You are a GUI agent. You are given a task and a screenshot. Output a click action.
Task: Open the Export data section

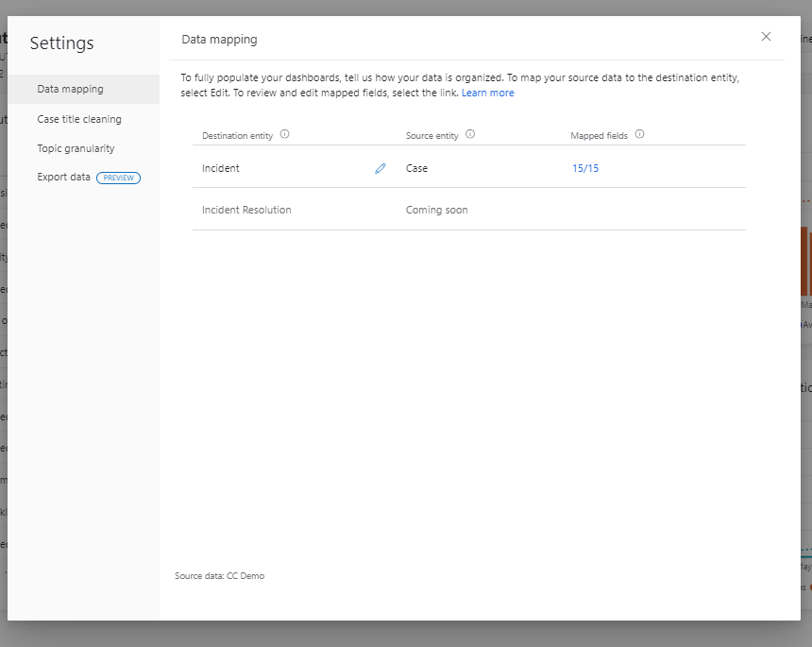[x=63, y=178]
